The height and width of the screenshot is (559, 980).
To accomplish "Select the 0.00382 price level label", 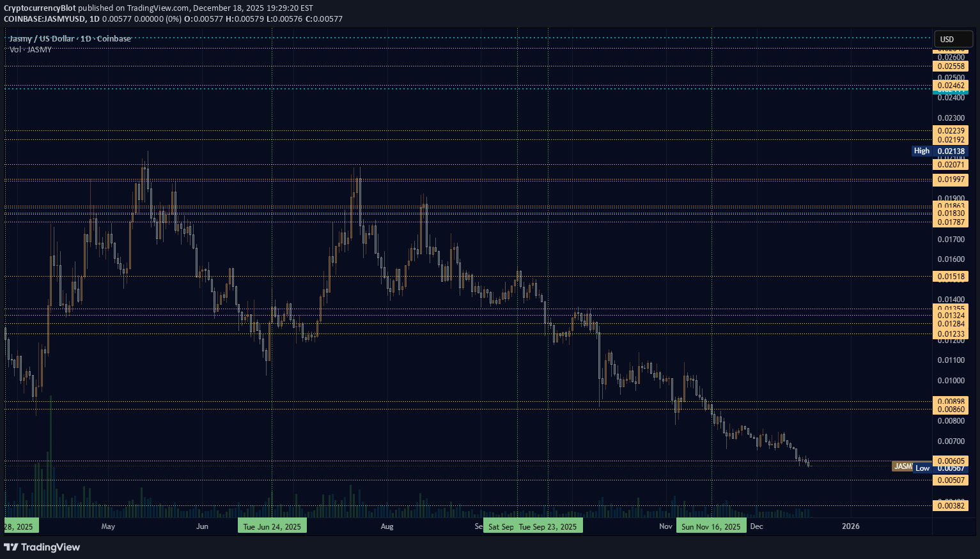I will pos(951,506).
